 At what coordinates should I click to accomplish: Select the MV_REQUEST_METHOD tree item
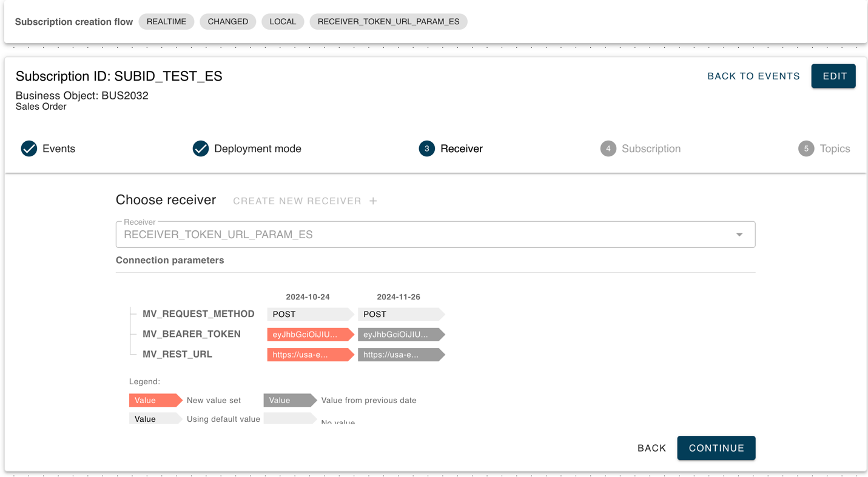coord(198,314)
